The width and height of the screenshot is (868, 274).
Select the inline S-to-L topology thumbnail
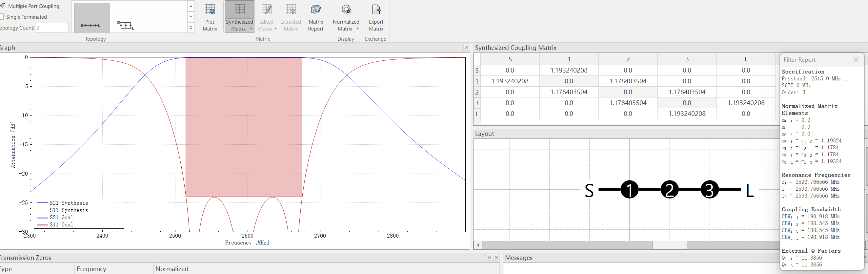[91, 18]
